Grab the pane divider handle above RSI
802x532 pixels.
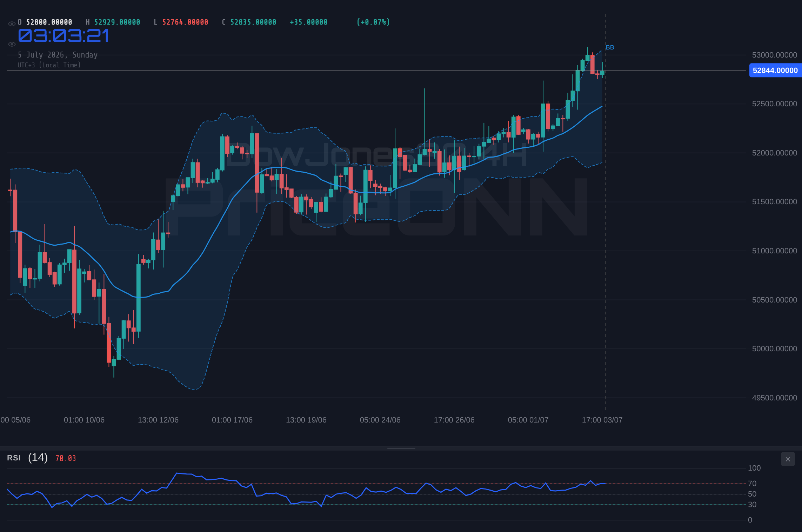pyautogui.click(x=401, y=448)
